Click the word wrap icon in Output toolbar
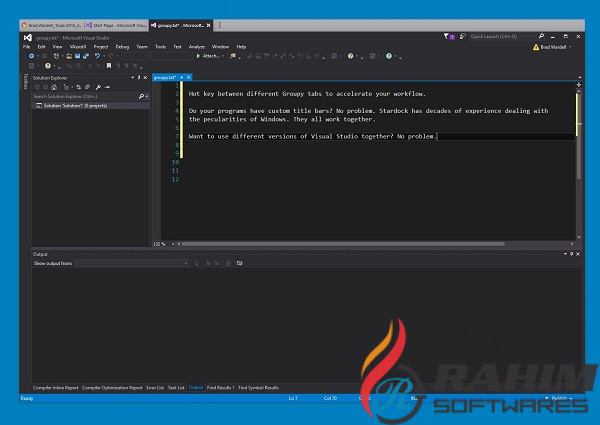 click(x=240, y=263)
